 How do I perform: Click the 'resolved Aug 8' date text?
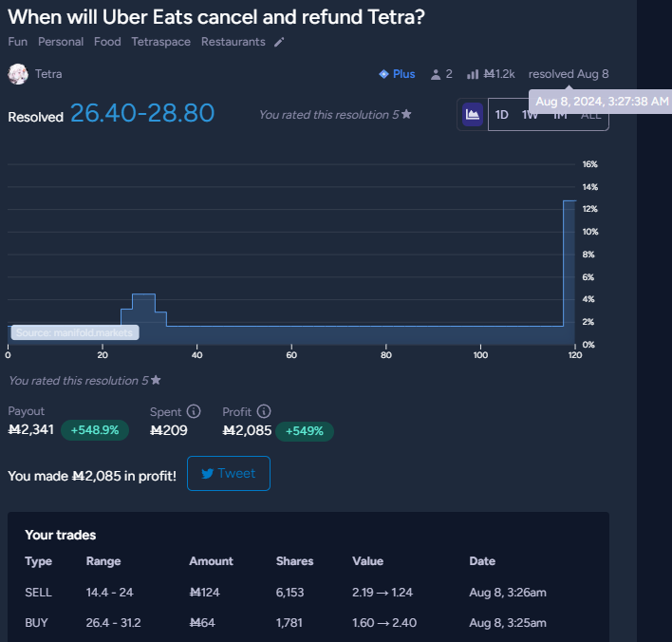pos(569,74)
